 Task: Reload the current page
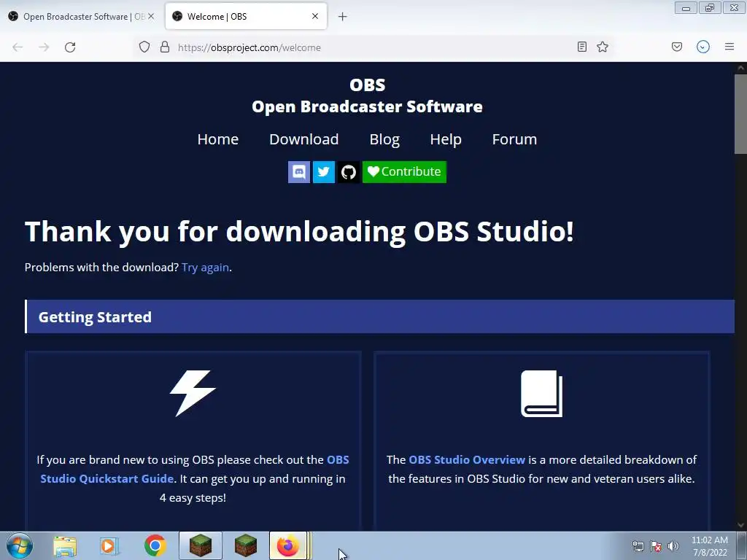70,47
